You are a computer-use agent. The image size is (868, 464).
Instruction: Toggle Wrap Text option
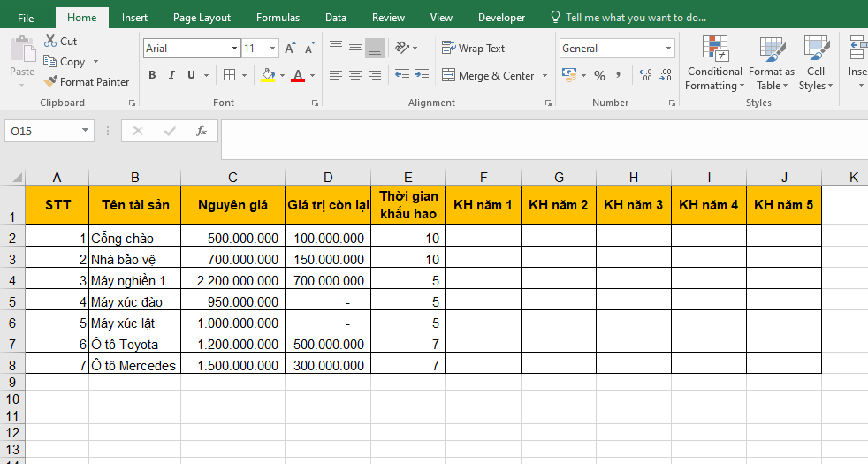(474, 49)
